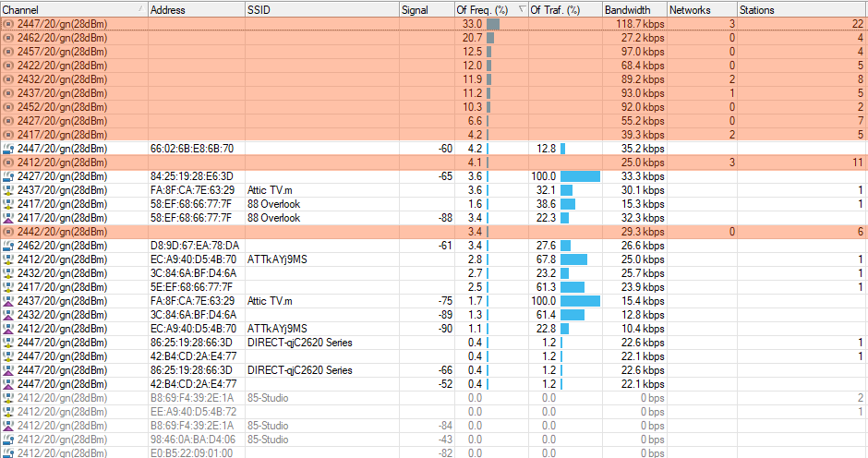
Task: Select the signal value -60
Action: 445,149
